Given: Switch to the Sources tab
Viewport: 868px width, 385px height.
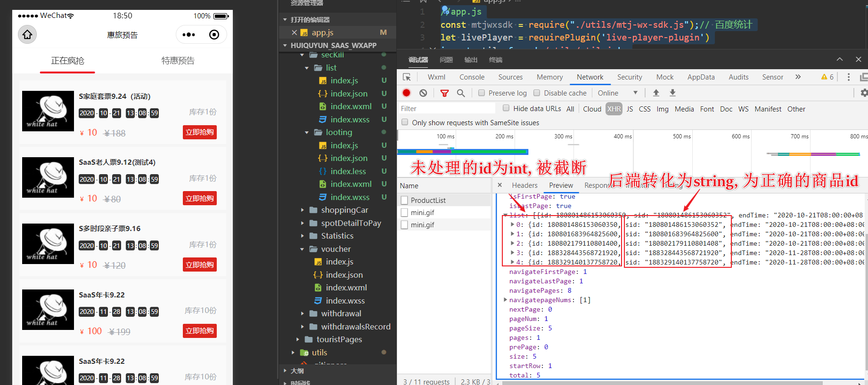Looking at the screenshot, I should pos(510,77).
